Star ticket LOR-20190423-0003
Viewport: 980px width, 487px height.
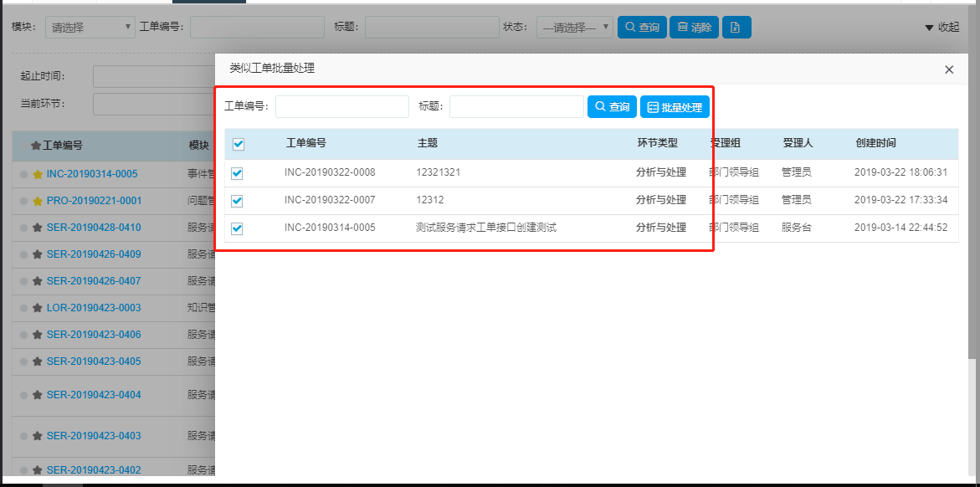37,309
